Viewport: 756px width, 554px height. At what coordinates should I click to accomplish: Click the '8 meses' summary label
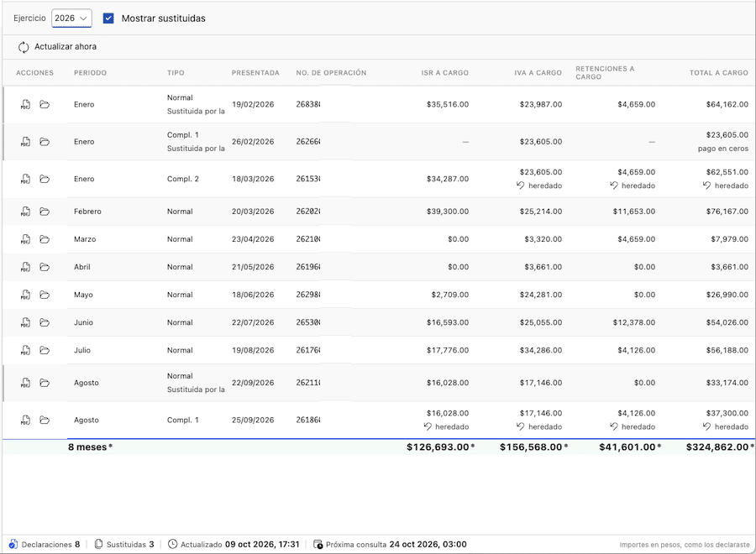tap(90, 447)
